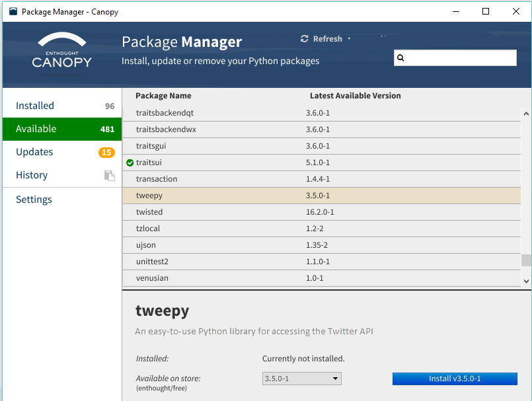
Task: Open the version dropdown showing 3.5.0-1
Action: [x=301, y=379]
